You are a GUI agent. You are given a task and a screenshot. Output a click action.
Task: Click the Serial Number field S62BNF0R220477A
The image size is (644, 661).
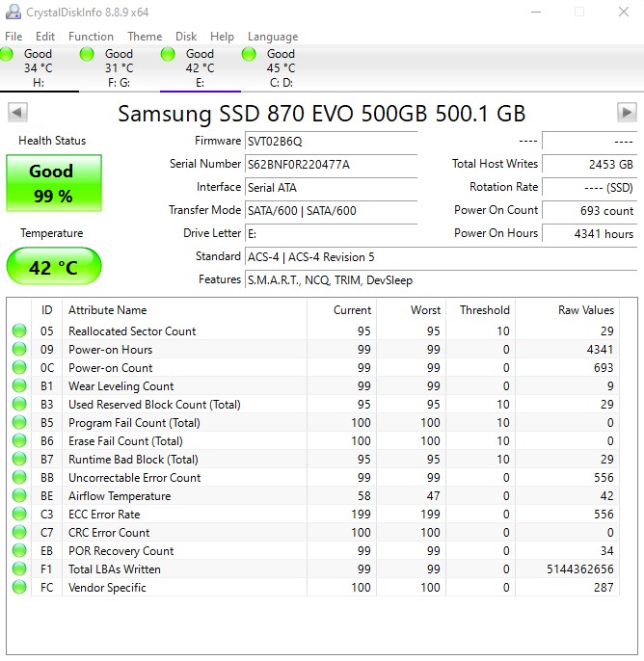tap(331, 165)
